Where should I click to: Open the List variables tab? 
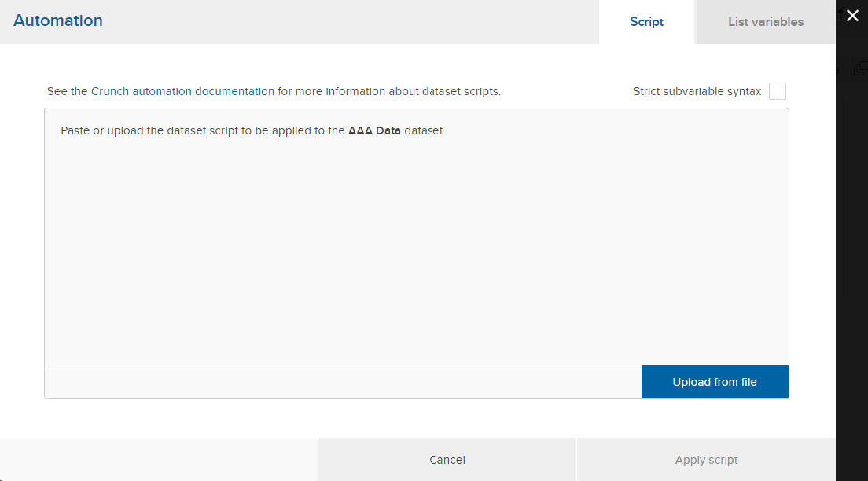766,21
